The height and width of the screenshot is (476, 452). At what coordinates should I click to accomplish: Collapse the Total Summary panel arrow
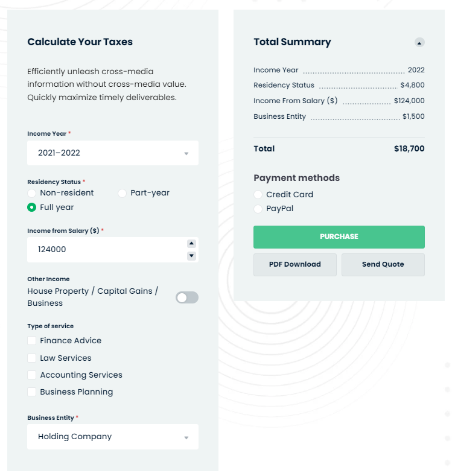coord(419,42)
